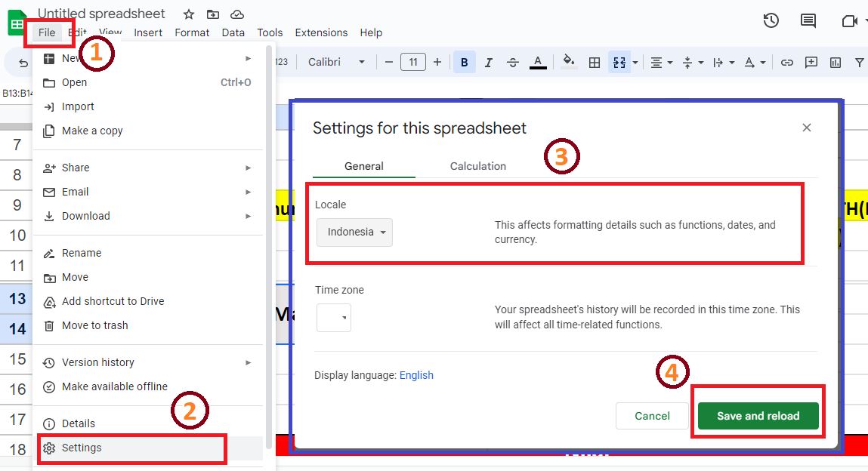Close the settings dialog

click(x=807, y=128)
